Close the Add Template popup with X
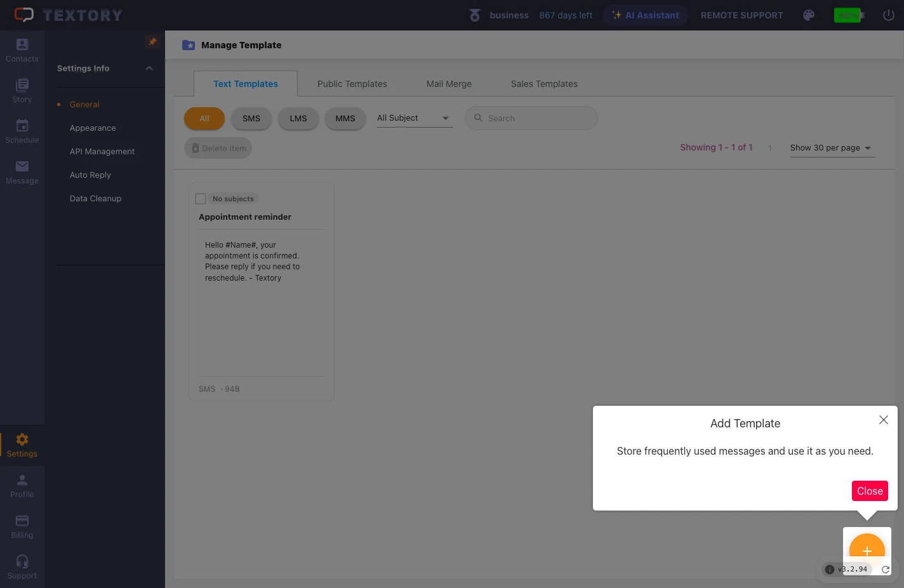Image resolution: width=904 pixels, height=588 pixels. (x=884, y=420)
